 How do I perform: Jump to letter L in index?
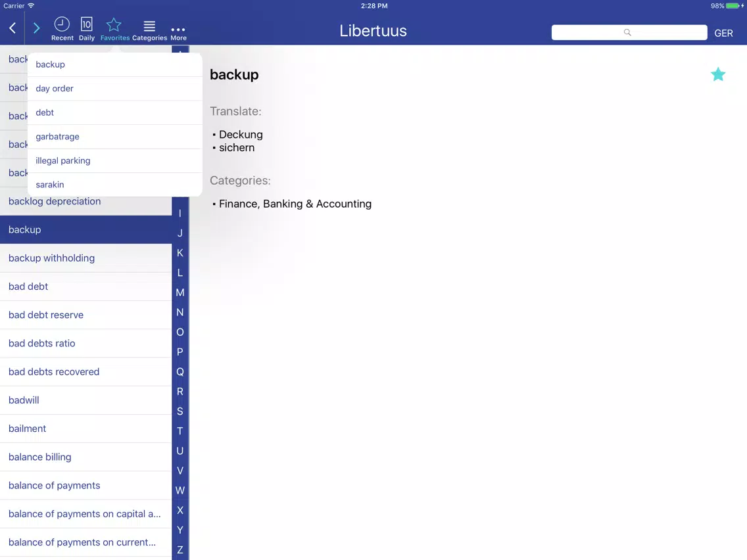pyautogui.click(x=180, y=273)
